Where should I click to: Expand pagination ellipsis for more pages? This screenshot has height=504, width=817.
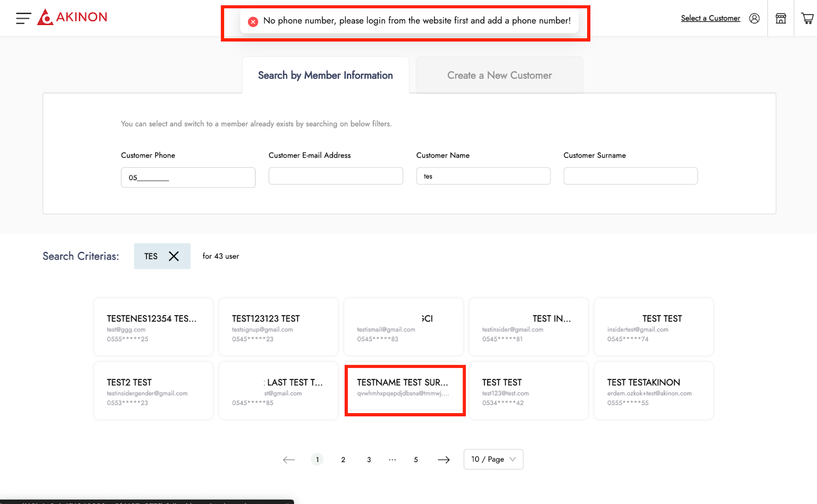[x=392, y=460]
